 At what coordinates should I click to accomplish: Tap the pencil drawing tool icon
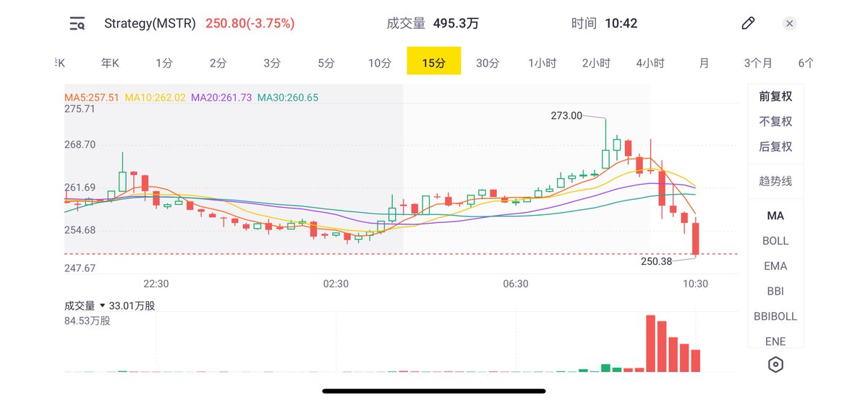click(x=748, y=23)
